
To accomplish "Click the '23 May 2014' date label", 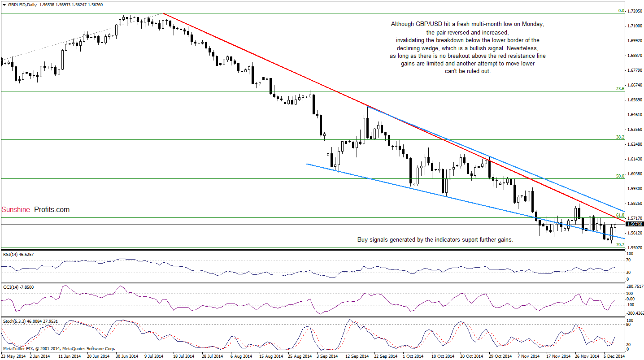I will point(14,356).
